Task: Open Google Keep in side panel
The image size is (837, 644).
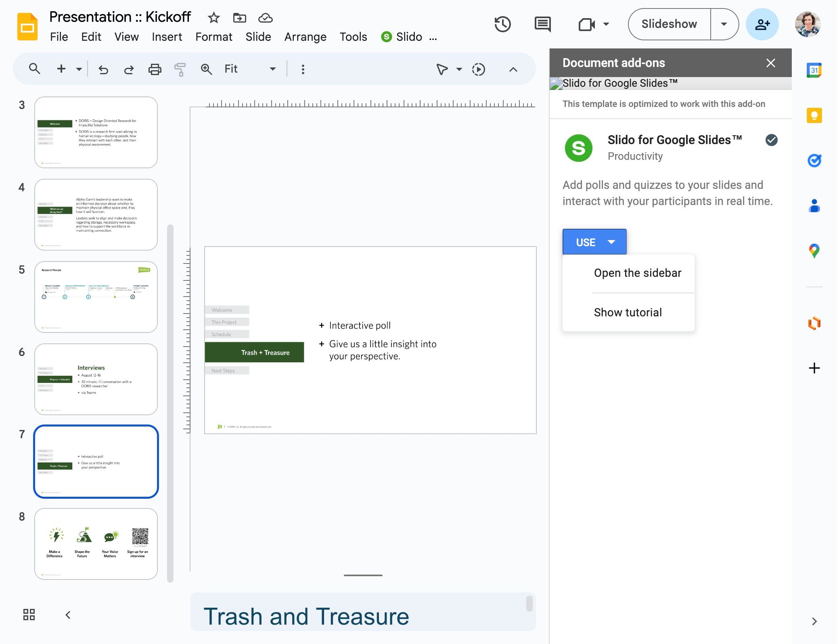Action: click(x=814, y=116)
